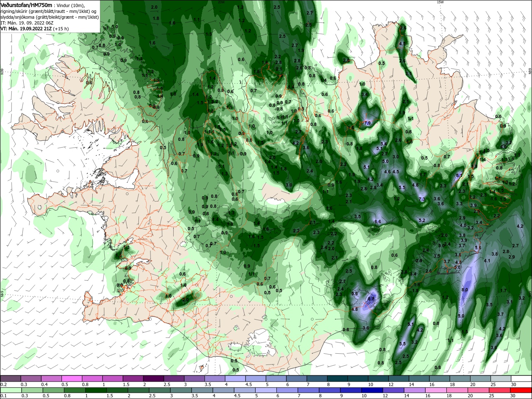Click the red 30 mm rain legend swatch
The image size is (532, 399).
pos(521,390)
